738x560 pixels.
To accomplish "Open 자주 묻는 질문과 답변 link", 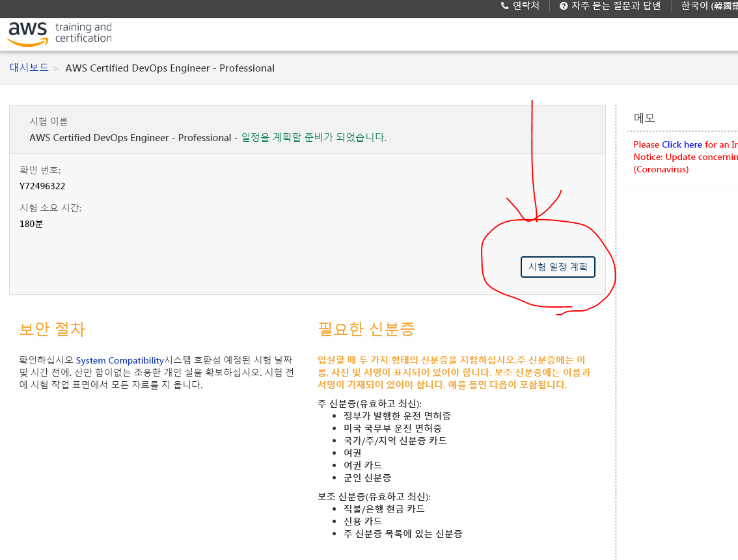I will [616, 6].
